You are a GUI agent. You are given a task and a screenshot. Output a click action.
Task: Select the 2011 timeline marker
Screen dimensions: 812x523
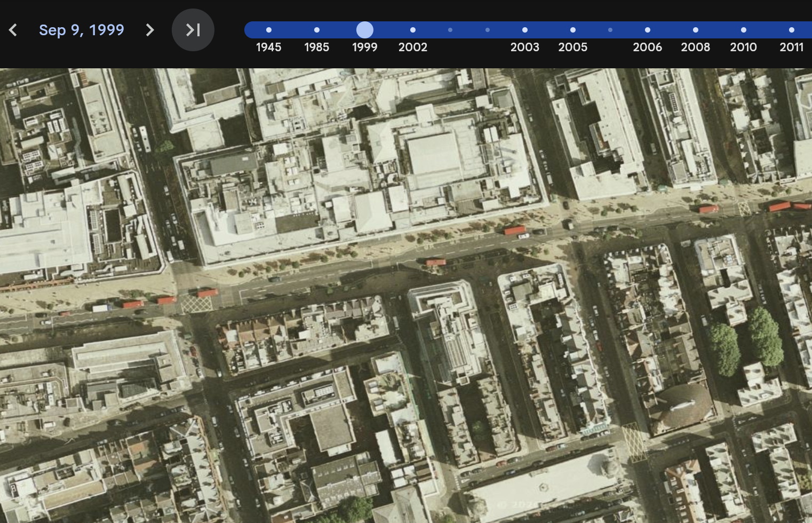792,30
